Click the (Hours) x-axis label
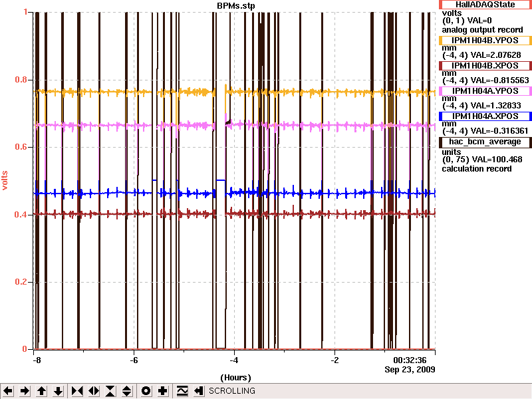This screenshot has width=532, height=399. [x=236, y=378]
